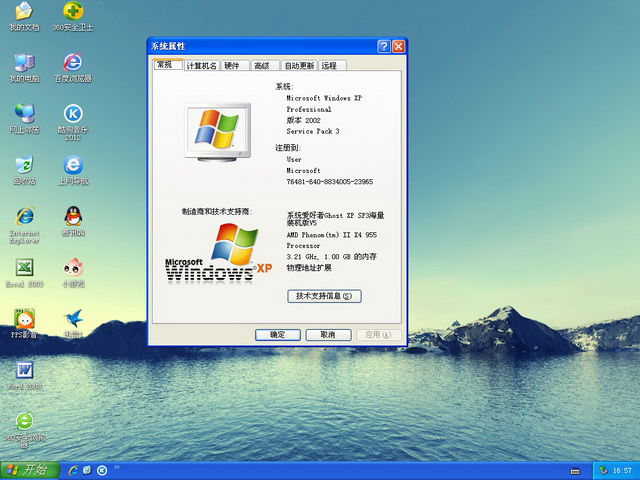The image size is (640, 480).
Task: Click the product ID 76481-640-8834005-23965
Action: point(329,182)
